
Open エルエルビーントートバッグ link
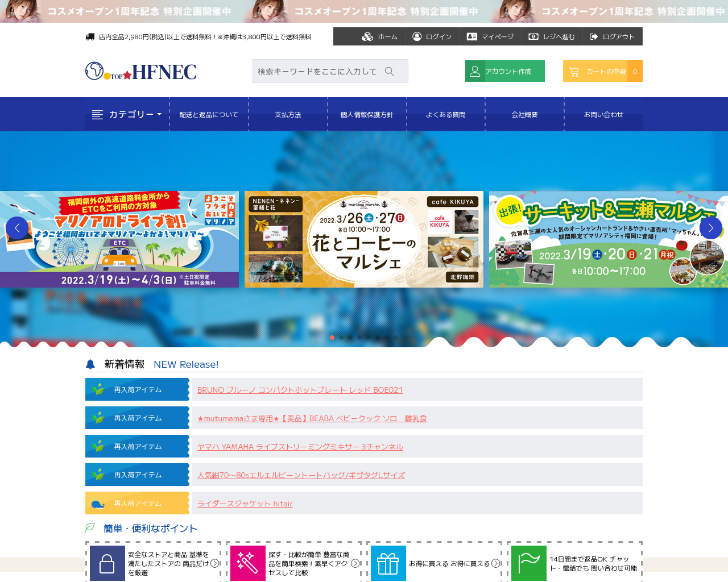[301, 475]
